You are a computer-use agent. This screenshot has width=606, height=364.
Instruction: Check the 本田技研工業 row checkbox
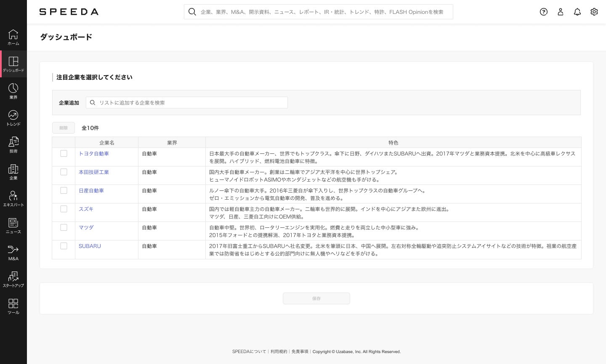click(64, 172)
